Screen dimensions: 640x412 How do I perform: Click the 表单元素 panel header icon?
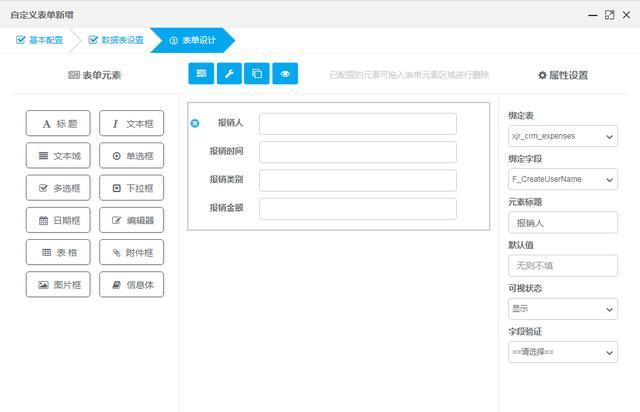pyautogui.click(x=74, y=75)
